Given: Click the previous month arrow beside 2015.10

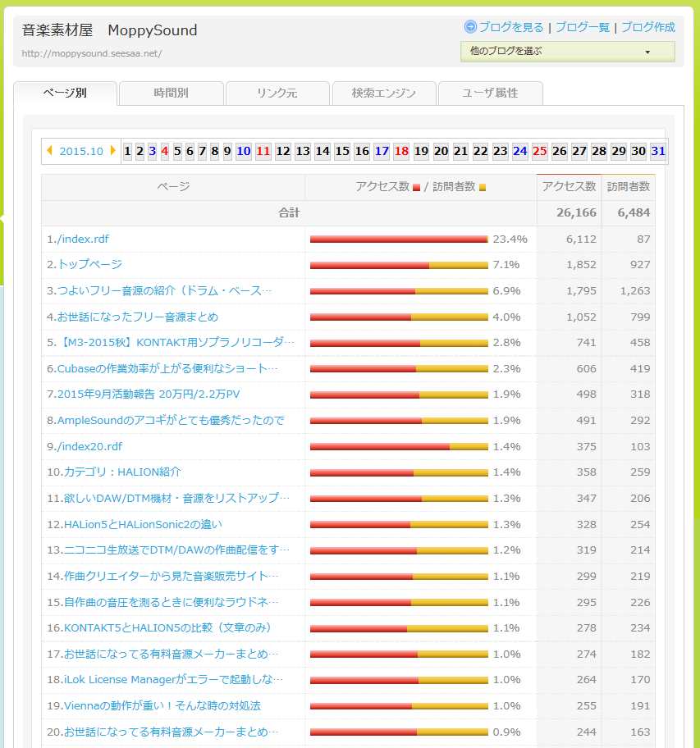Looking at the screenshot, I should [x=50, y=151].
